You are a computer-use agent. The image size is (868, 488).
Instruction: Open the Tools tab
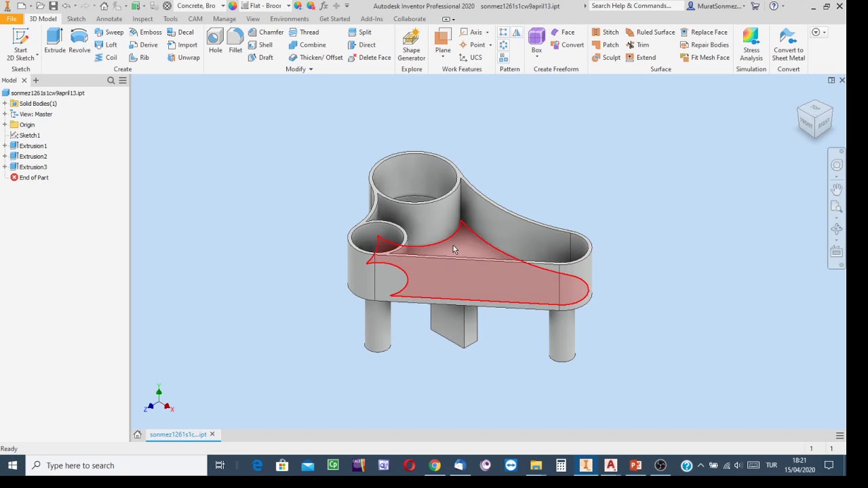170,19
